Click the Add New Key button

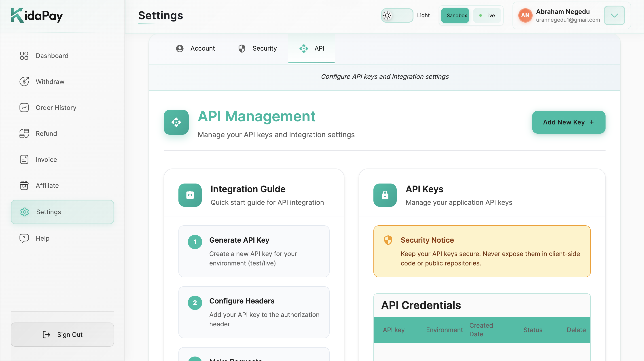tap(569, 122)
